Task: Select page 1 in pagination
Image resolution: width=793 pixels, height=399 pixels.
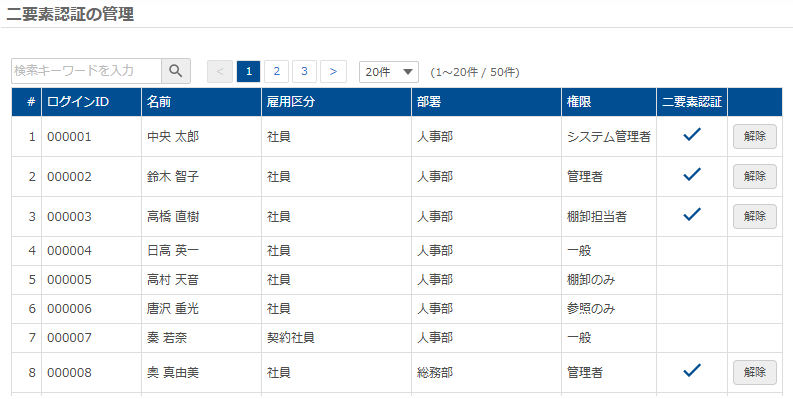Action: pos(248,71)
